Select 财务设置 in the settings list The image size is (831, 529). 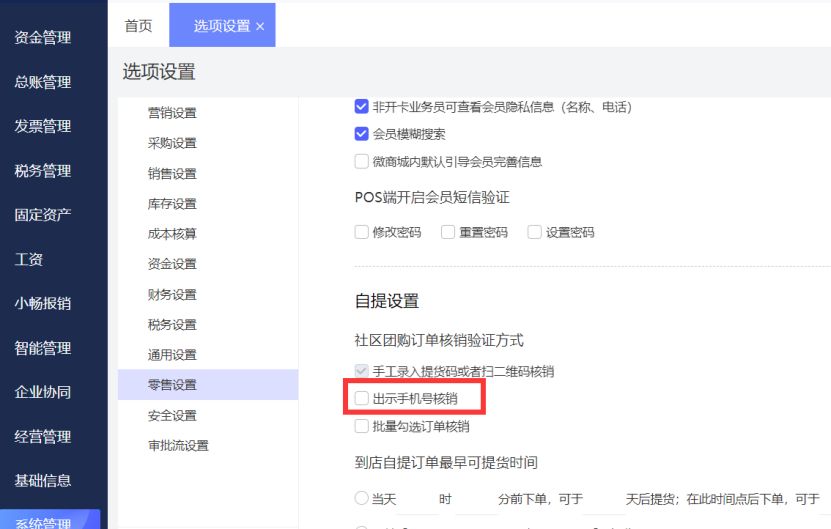click(x=172, y=295)
